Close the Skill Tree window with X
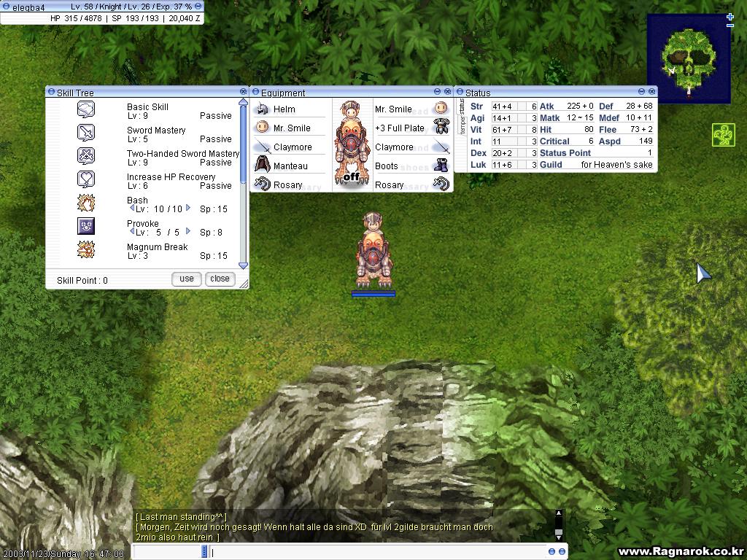 (244, 91)
